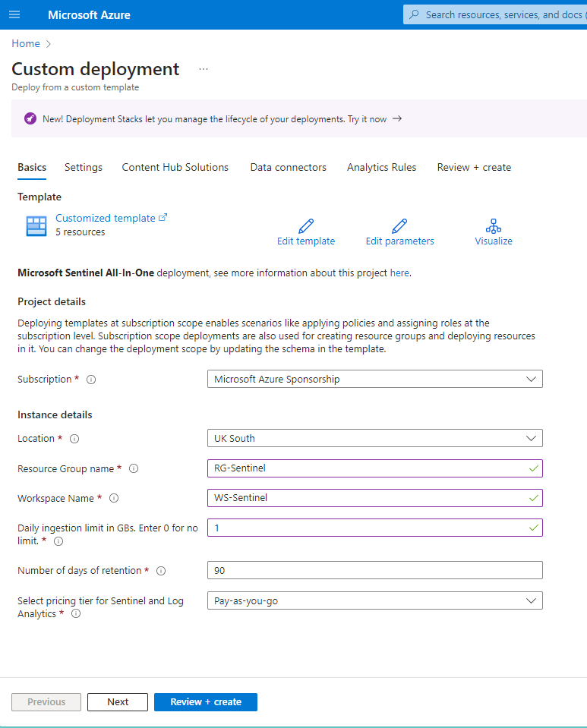Go to the Data connectors tab
The image size is (587, 728).
pos(289,167)
